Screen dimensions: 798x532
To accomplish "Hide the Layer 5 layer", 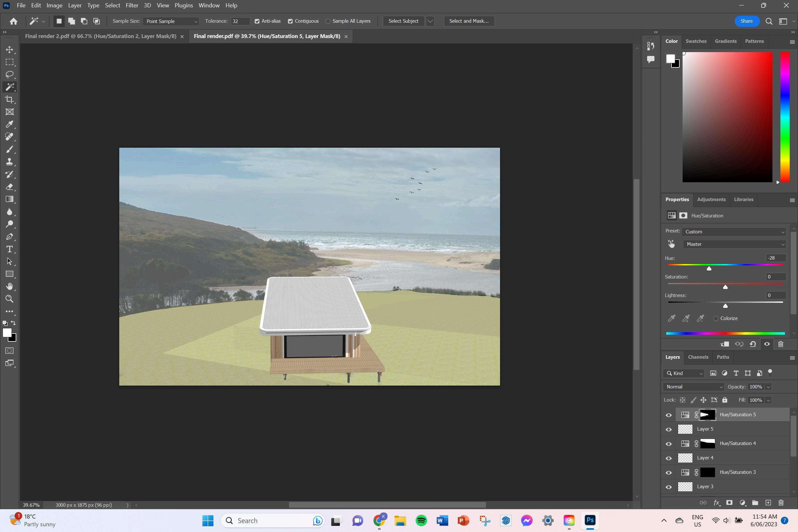I will (669, 429).
